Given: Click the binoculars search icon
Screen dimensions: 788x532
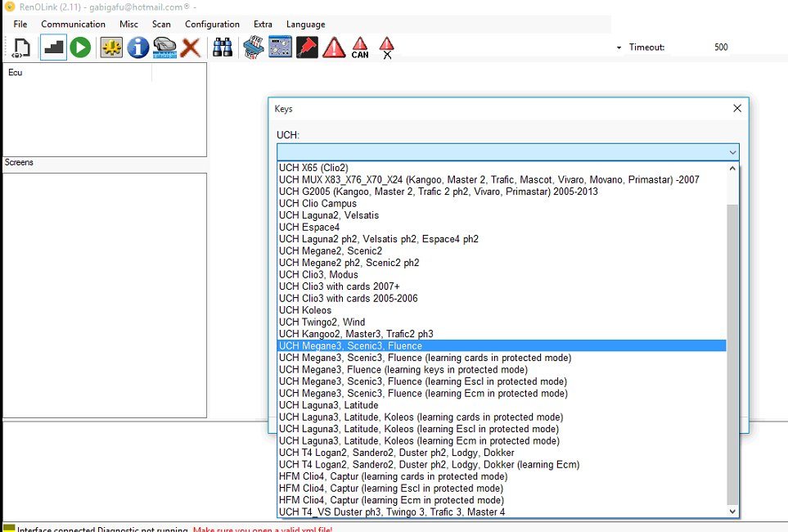Looking at the screenshot, I should click(222, 47).
